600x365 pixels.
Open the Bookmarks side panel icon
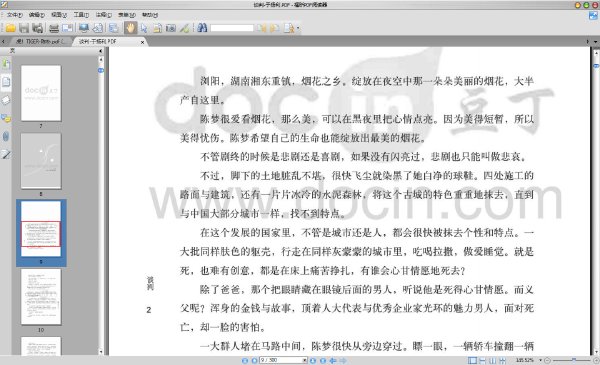click(x=6, y=64)
